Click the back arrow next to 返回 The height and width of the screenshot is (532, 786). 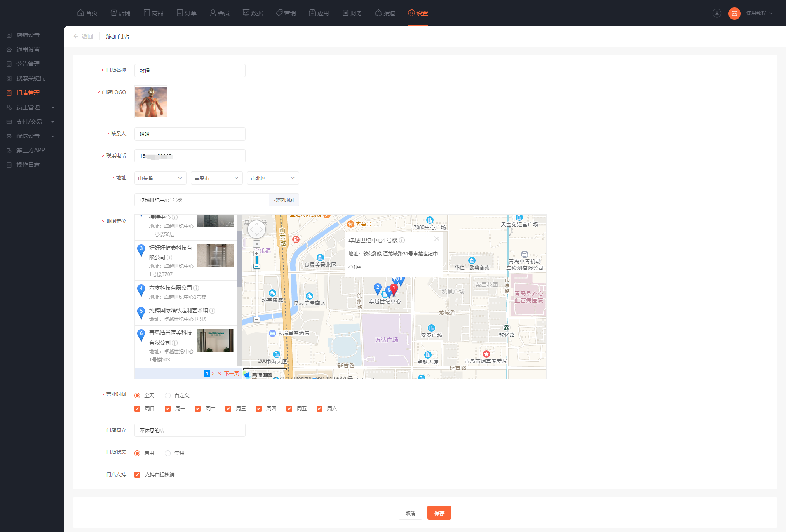76,36
